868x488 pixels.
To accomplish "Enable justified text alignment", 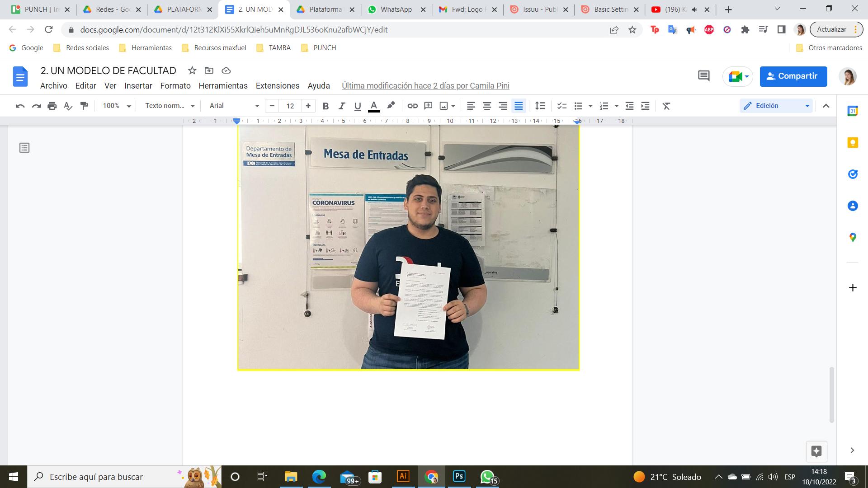I will pos(519,106).
